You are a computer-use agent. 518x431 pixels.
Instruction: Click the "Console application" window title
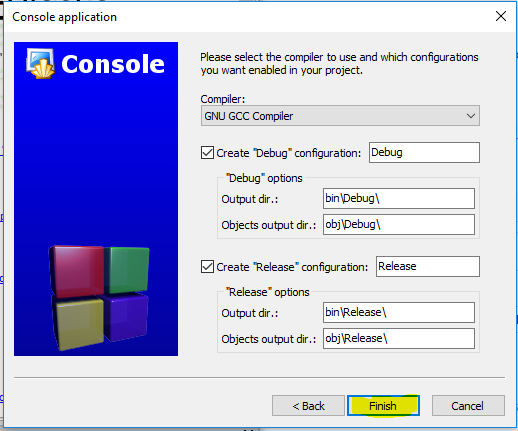pos(65,17)
